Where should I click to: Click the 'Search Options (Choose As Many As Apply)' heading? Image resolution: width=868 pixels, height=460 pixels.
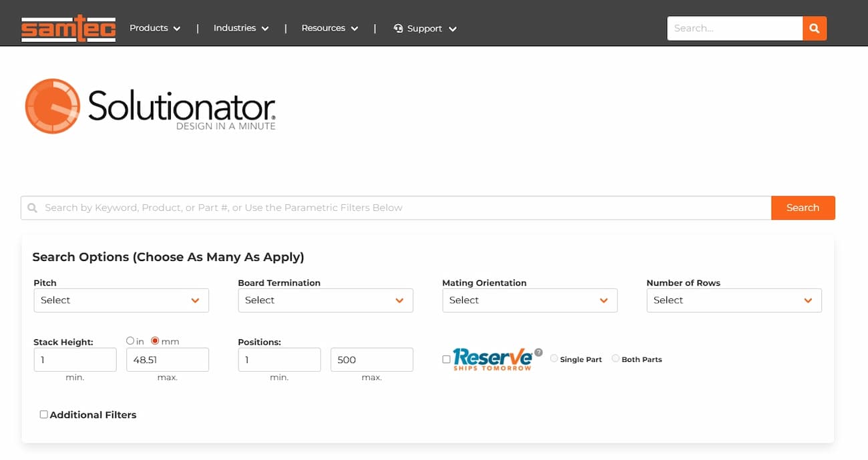tap(168, 257)
